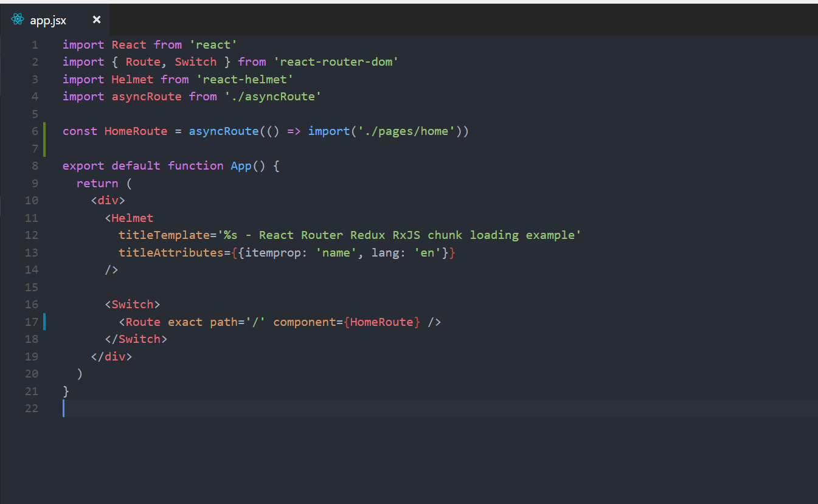Click the 'component' prop on line 17
This screenshot has width=818, height=504.
(305, 322)
